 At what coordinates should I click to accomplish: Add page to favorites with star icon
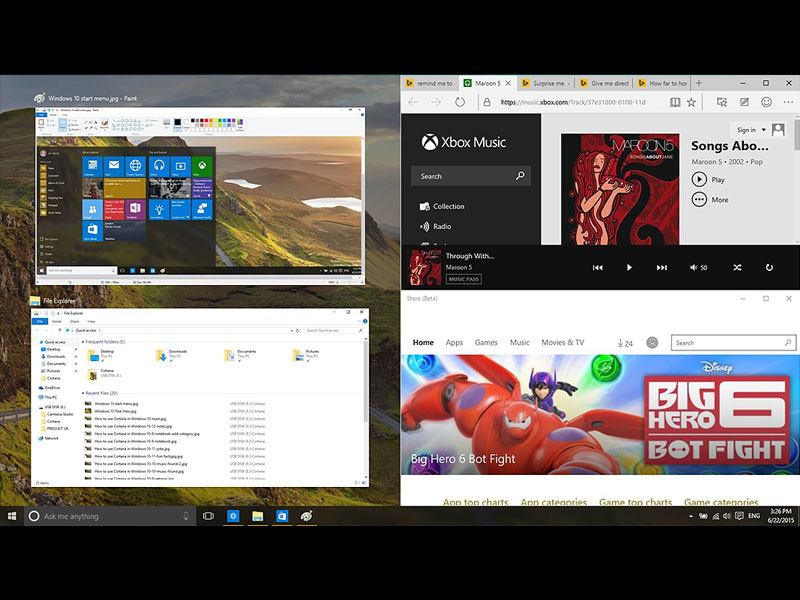coord(691,102)
